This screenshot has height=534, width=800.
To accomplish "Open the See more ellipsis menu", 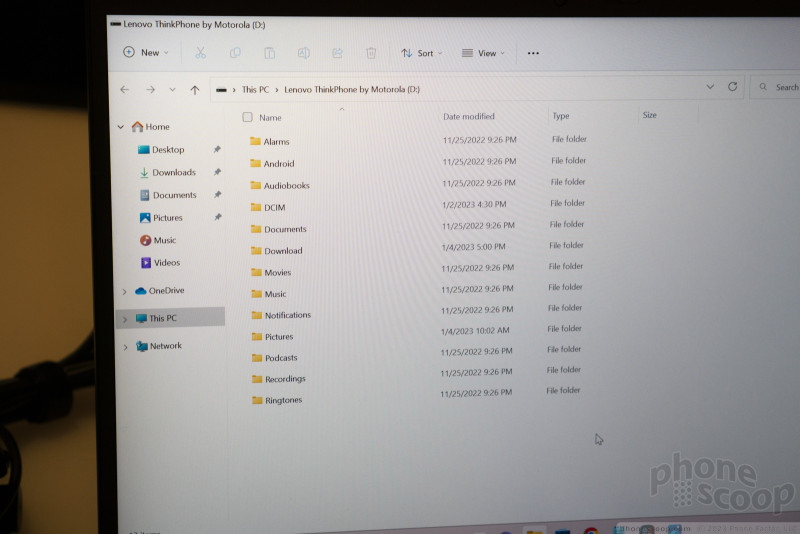I will click(x=533, y=53).
